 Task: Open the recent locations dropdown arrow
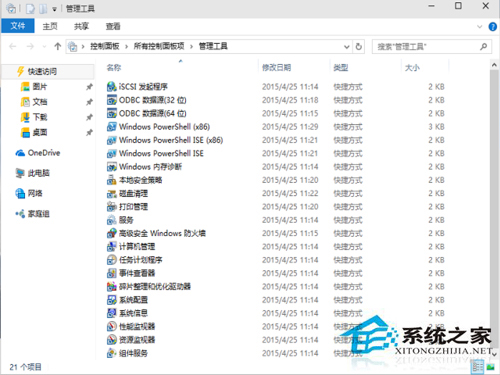(44, 47)
